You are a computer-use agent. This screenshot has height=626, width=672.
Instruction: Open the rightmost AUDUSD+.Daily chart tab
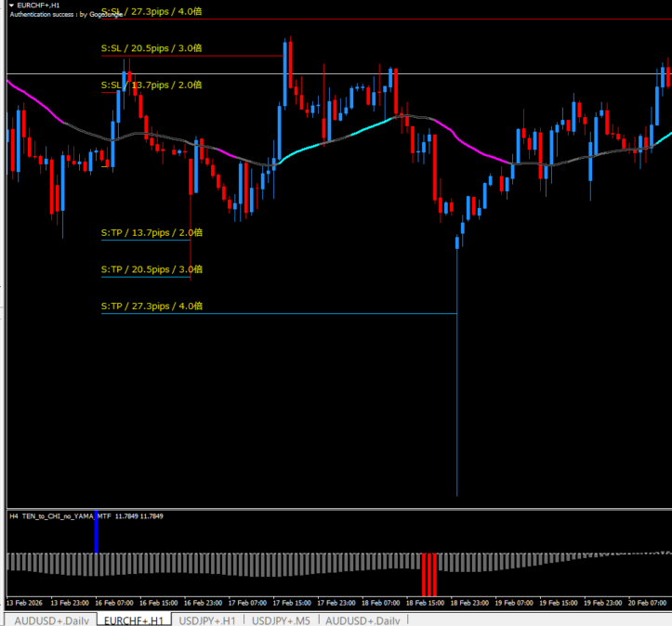(x=362, y=619)
